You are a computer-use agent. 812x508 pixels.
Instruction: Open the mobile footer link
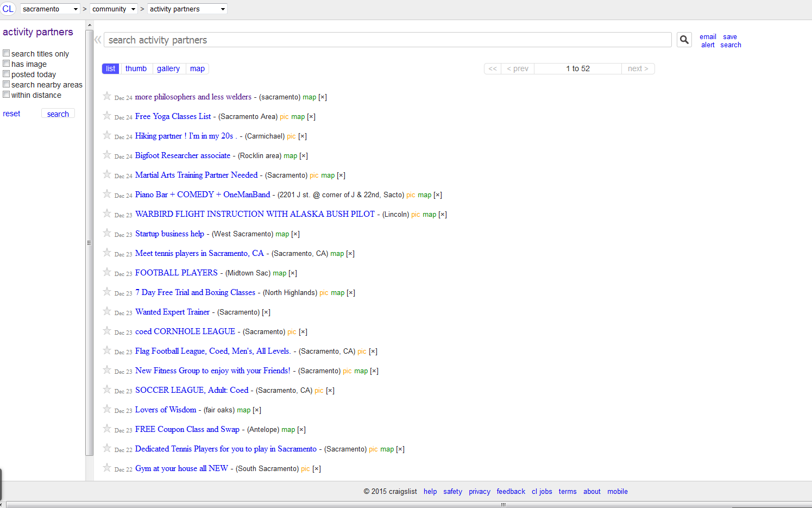coord(618,491)
